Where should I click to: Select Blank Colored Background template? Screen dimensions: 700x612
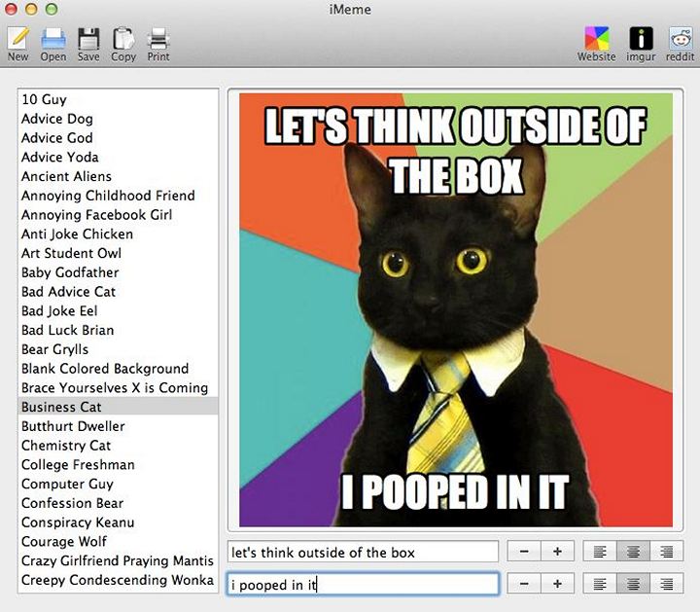pos(119,368)
